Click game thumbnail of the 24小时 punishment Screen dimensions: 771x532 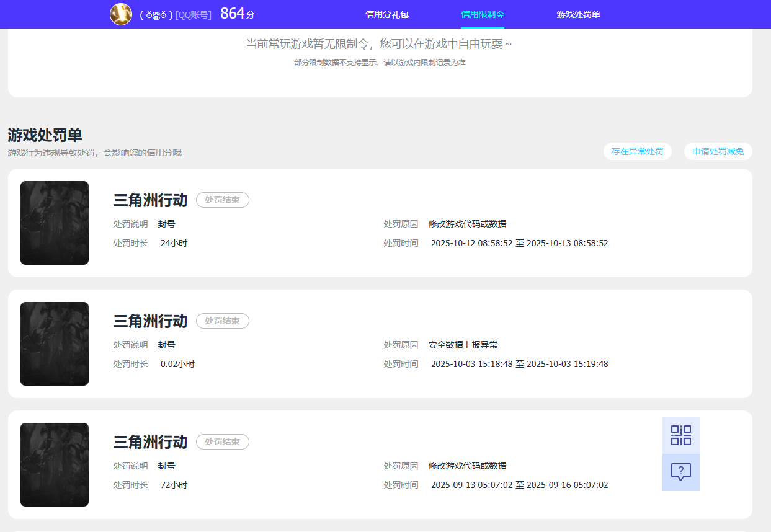pos(55,223)
